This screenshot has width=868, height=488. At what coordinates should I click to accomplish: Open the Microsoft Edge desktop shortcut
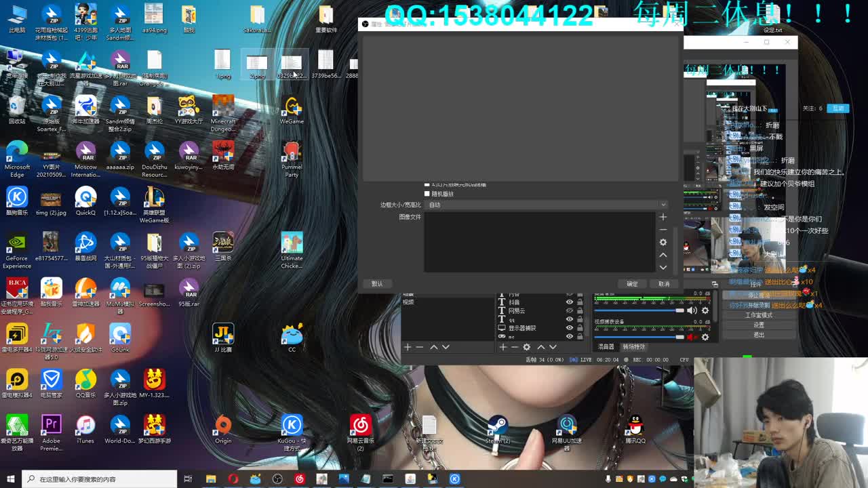(17, 159)
